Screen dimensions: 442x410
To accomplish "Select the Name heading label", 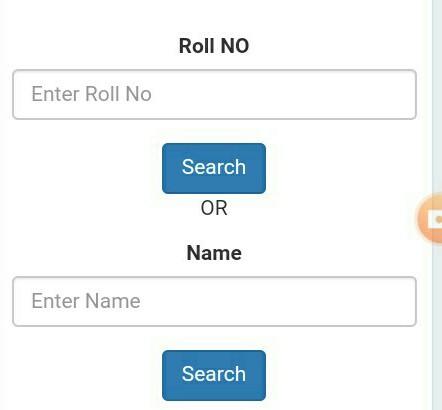I will coord(214,253).
